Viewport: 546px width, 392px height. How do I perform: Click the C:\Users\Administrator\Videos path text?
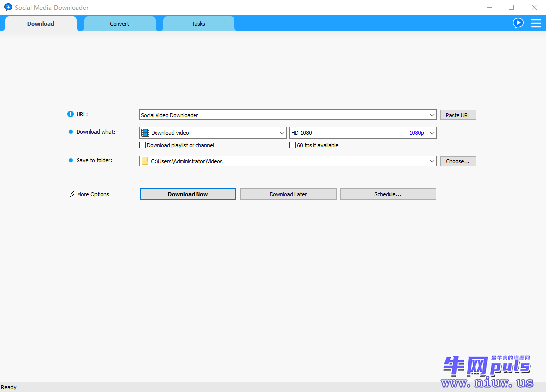point(186,161)
